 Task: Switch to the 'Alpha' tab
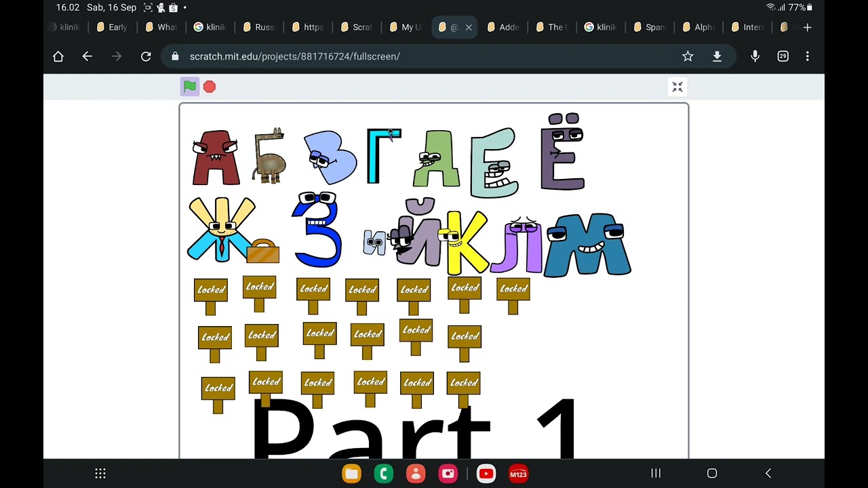pos(698,28)
